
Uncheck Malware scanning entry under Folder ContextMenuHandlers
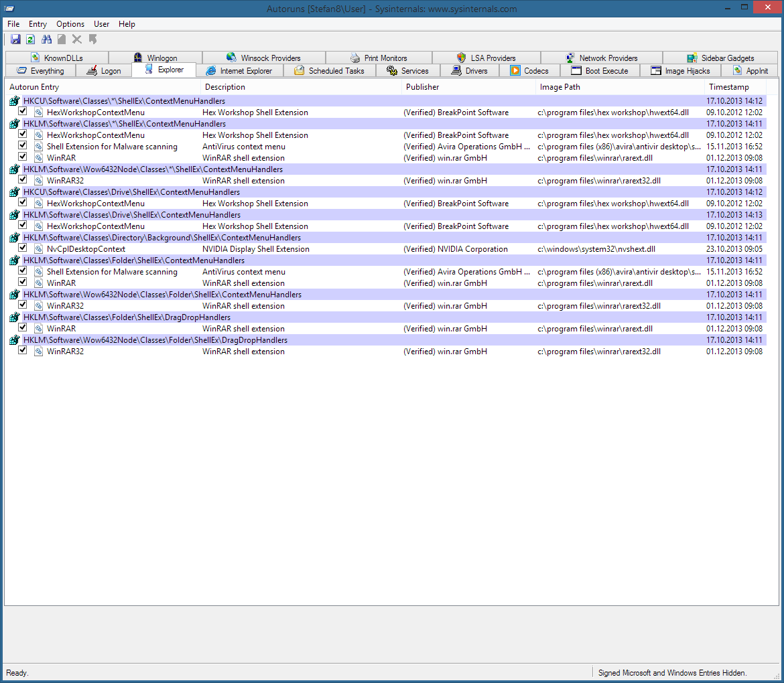click(x=23, y=271)
